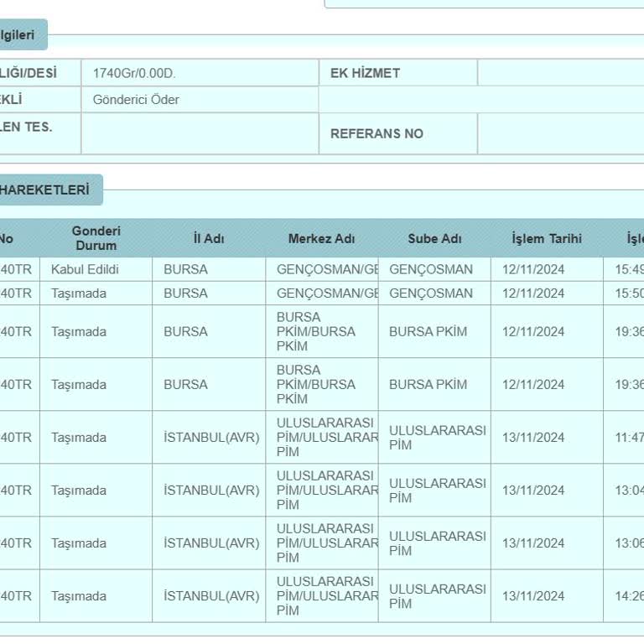
Task: Click the İşlem Tarihi column header
Action: (x=546, y=239)
